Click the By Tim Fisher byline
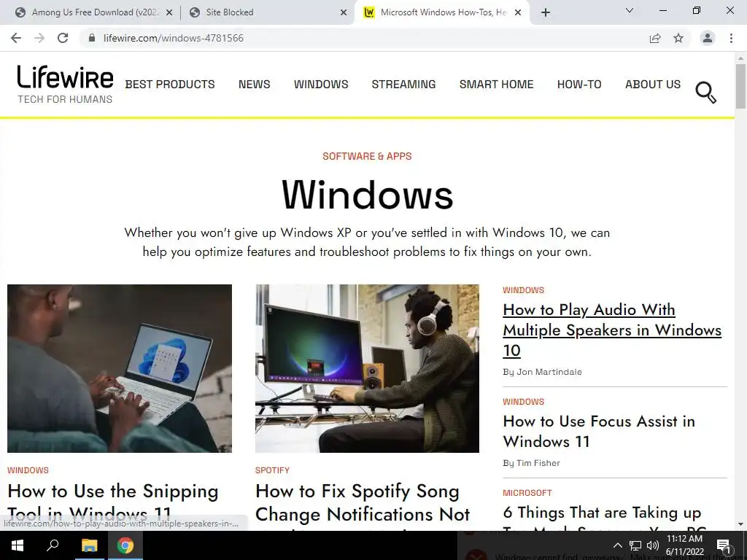Viewport: 747px width, 560px height. (x=531, y=463)
